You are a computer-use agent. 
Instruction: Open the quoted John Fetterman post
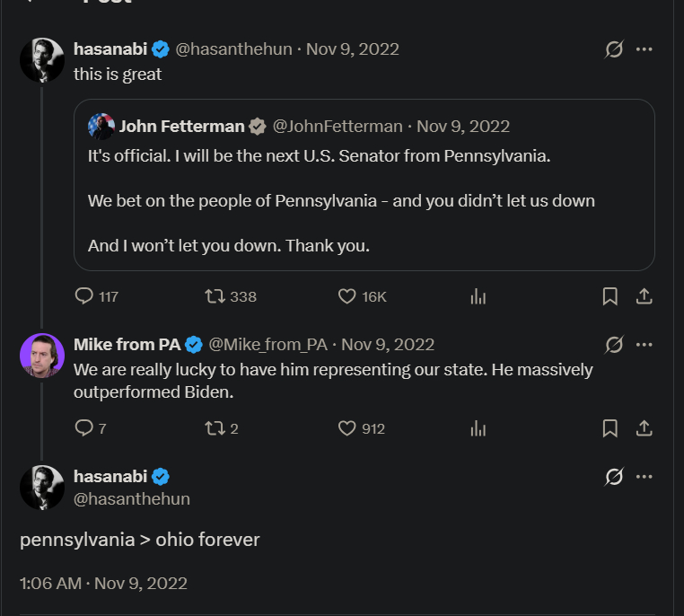(364, 201)
